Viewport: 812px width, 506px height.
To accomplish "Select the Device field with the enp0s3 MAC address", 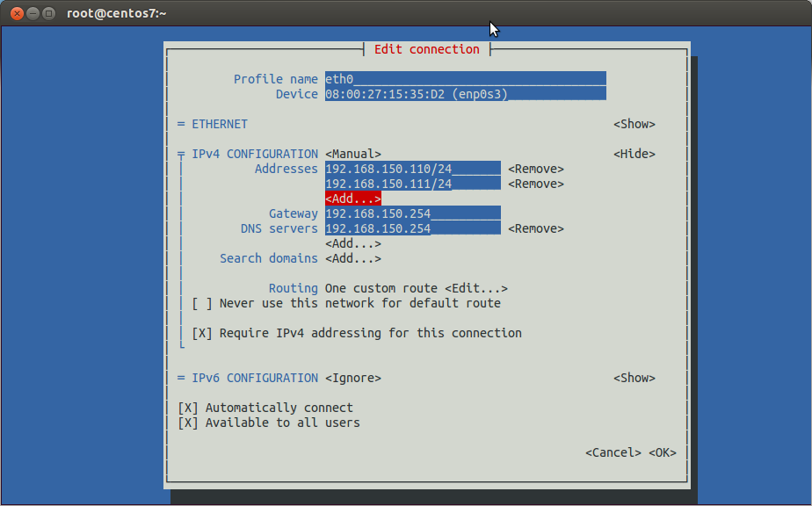I will (x=466, y=94).
